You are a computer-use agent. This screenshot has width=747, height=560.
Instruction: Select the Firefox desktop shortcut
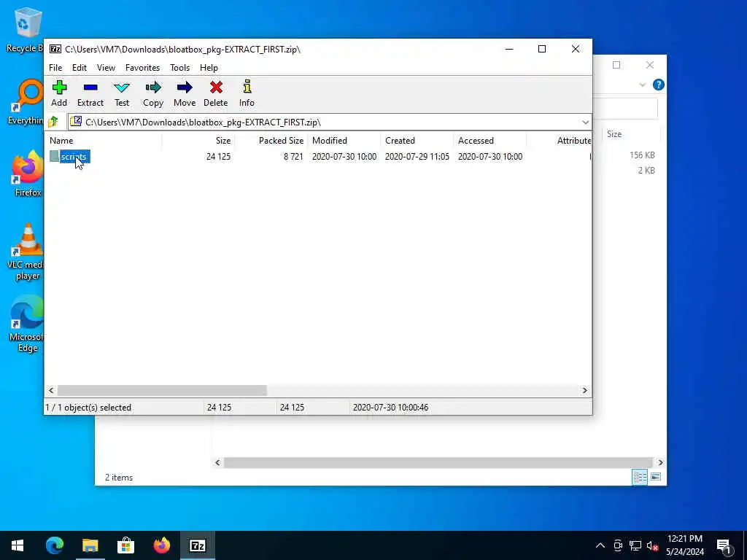coord(28,174)
